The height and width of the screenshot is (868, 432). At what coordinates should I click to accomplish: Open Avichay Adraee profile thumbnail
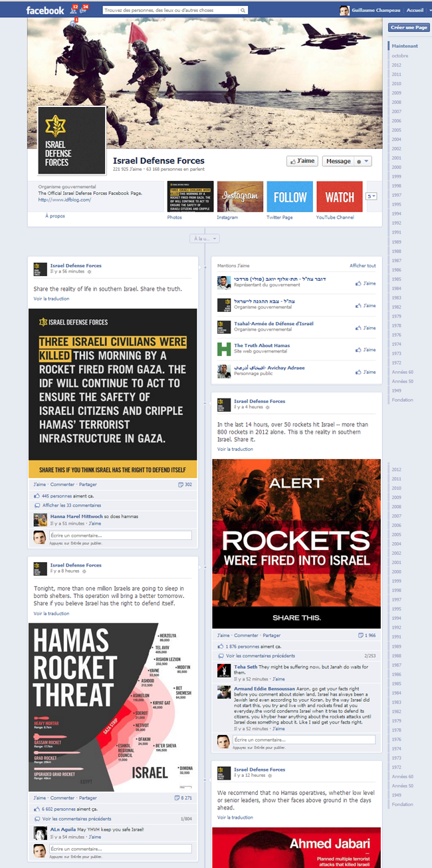[224, 371]
